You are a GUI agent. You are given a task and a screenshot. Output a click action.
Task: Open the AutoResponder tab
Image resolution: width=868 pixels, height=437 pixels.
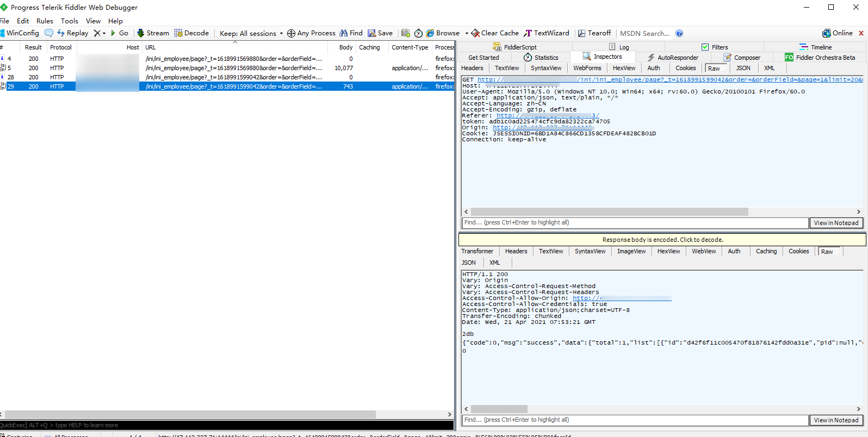[673, 58]
